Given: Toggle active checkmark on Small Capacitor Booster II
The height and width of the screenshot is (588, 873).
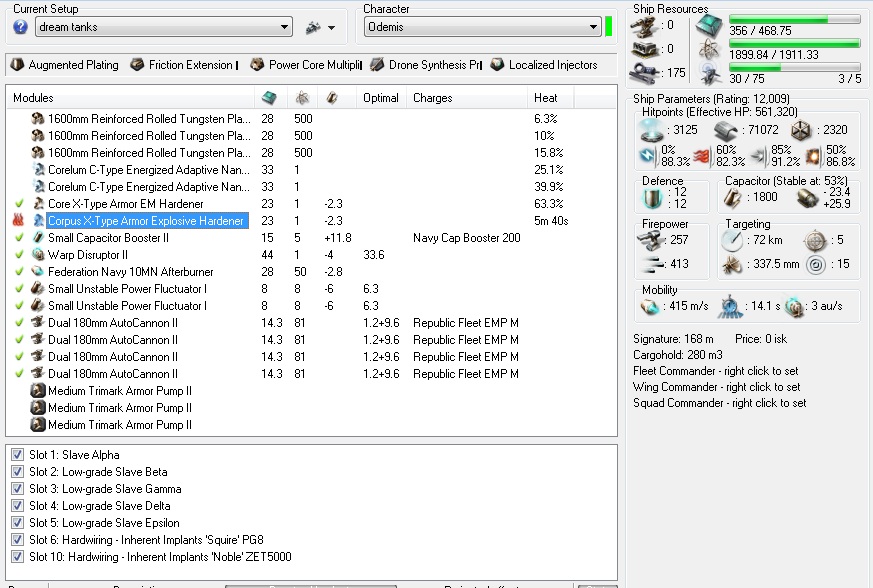Looking at the screenshot, I should click(19, 238).
